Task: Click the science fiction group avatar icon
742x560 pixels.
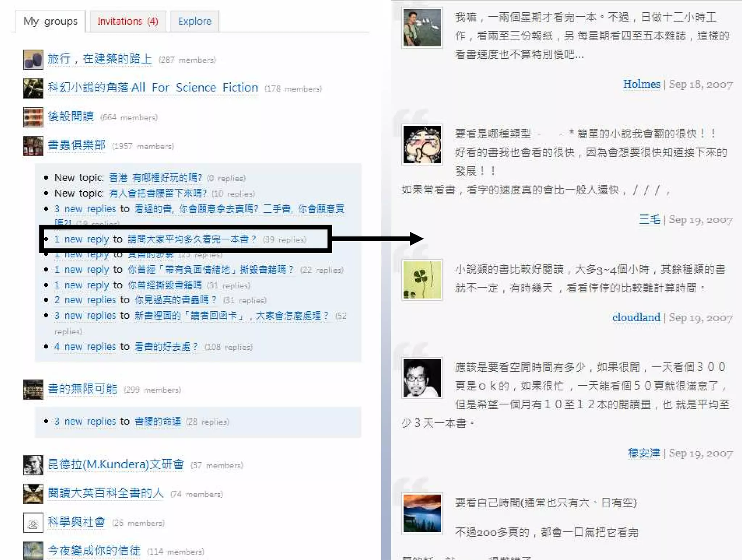Action: pos(33,88)
